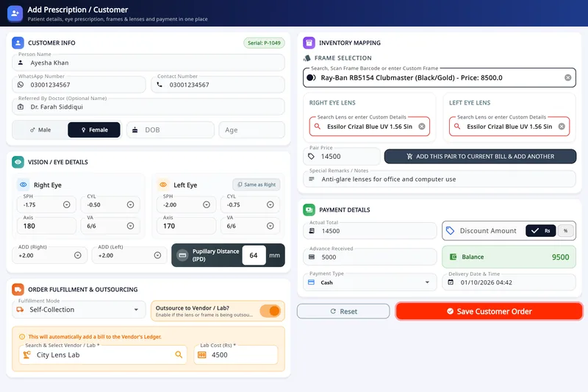This screenshot has width=588, height=392.
Task: Select the Female gender option
Action: [x=94, y=129]
